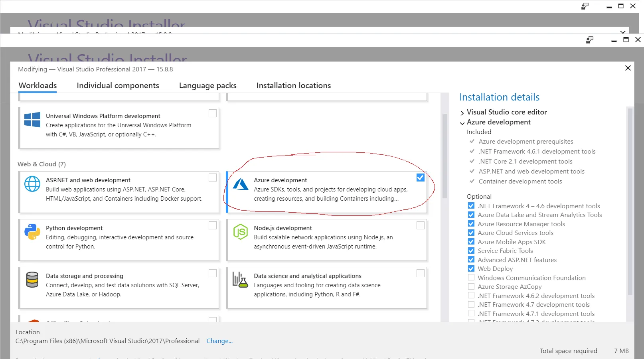Image resolution: width=644 pixels, height=359 pixels.
Task: Click the install location path text
Action: pos(107,341)
